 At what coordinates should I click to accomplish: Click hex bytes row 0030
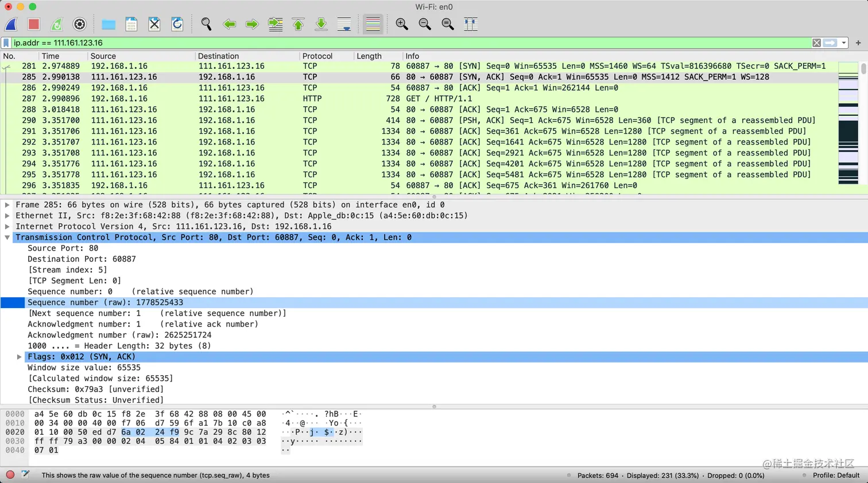pyautogui.click(x=150, y=441)
